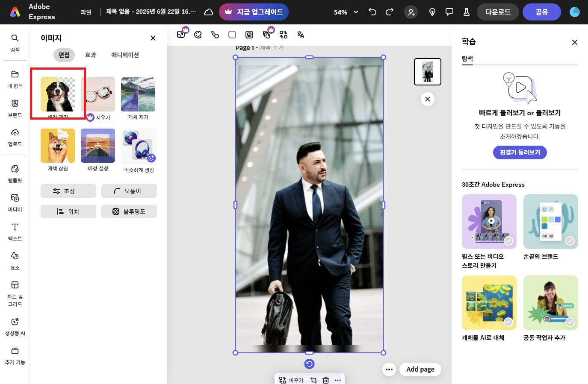Open more options in floating image toolbar

point(338,380)
